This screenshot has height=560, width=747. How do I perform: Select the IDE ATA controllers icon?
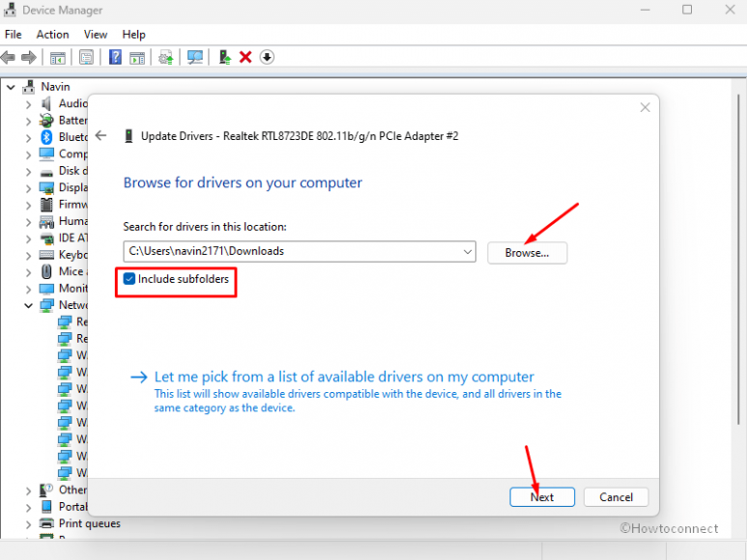pyautogui.click(x=46, y=238)
